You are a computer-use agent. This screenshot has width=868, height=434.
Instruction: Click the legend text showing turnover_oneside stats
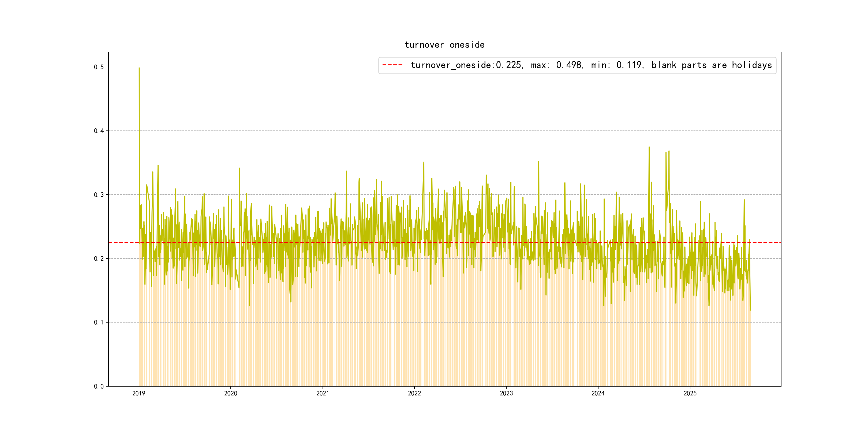click(591, 65)
